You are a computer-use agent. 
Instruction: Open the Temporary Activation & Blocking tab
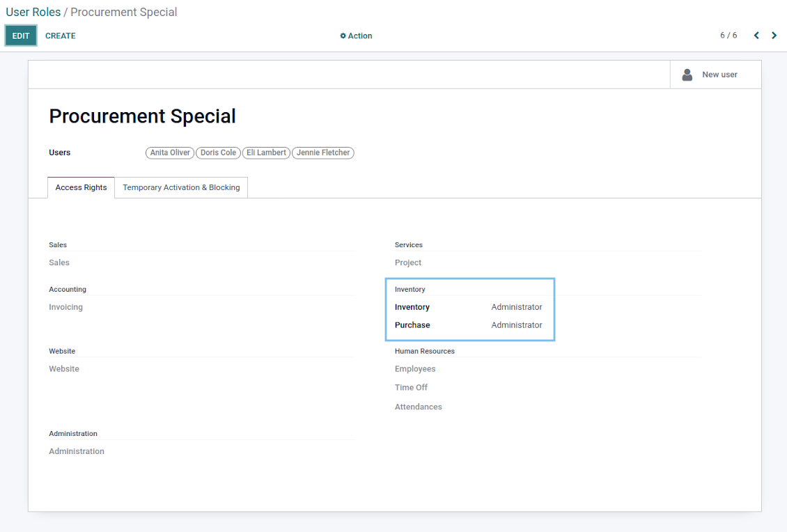click(181, 188)
